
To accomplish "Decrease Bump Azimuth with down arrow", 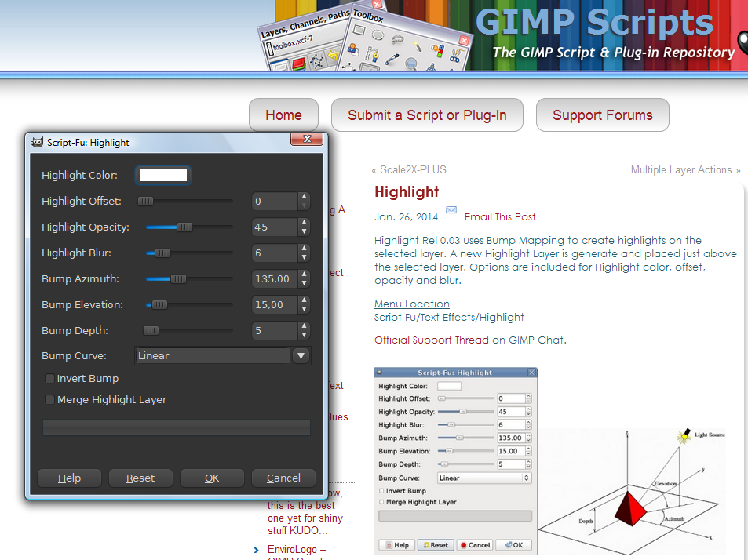I will coord(304,284).
